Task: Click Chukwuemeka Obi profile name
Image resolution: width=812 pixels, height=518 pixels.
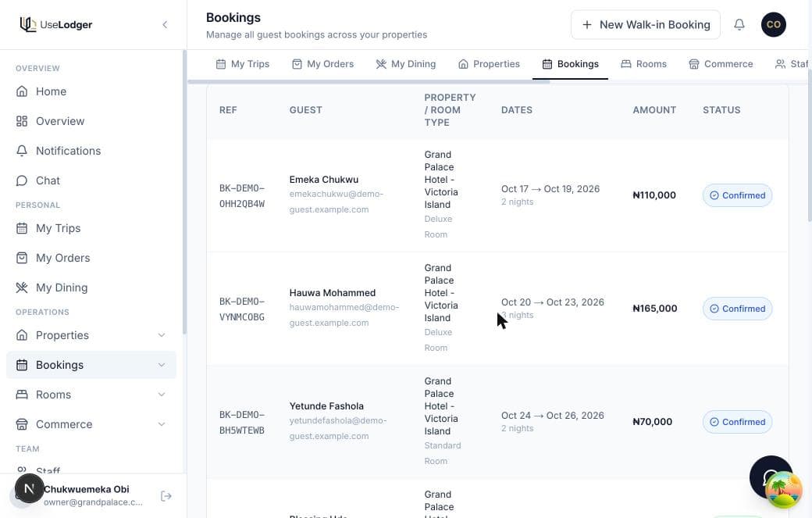Action: [87, 489]
